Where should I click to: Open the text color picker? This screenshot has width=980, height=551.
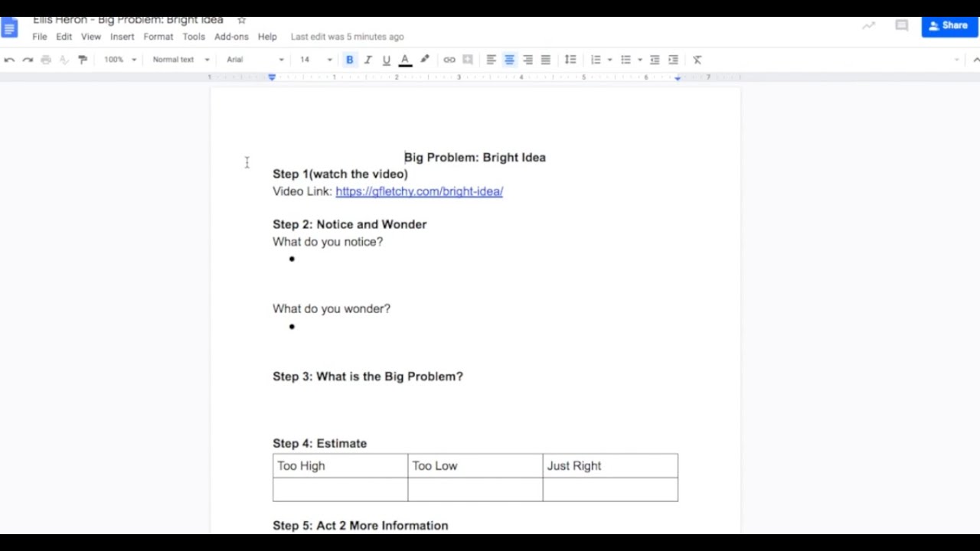405,60
